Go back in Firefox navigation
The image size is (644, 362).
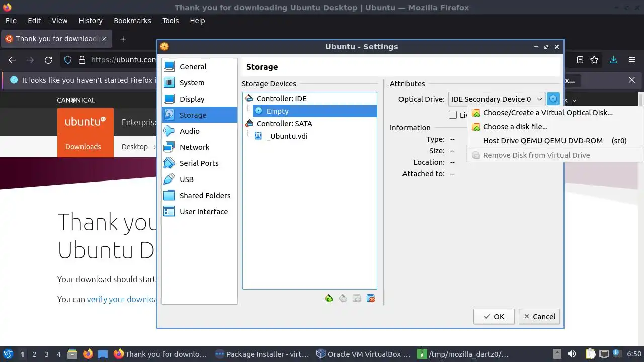pyautogui.click(x=12, y=60)
